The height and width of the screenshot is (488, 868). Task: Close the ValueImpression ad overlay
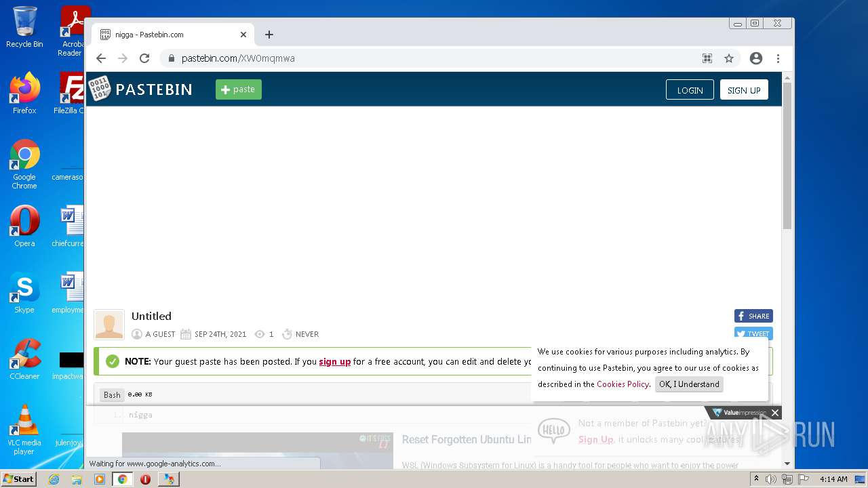pos(775,413)
